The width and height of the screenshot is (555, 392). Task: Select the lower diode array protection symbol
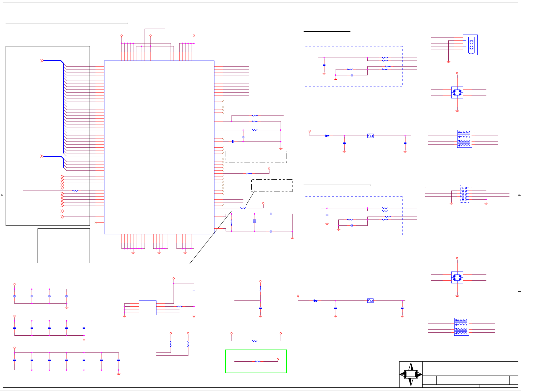click(457, 277)
